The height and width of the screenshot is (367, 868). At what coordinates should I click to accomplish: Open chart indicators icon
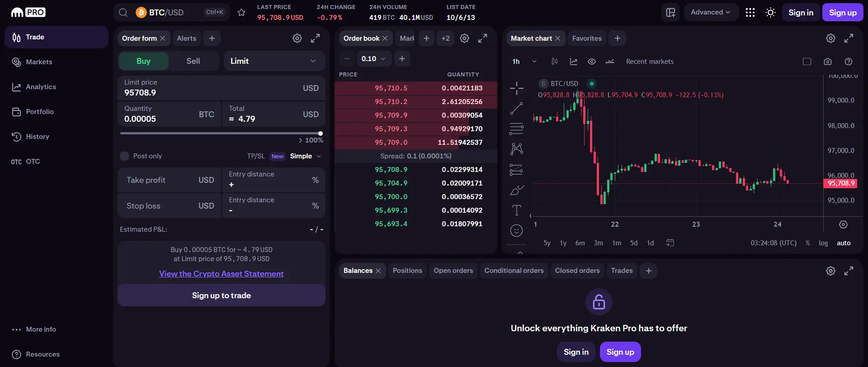click(574, 62)
